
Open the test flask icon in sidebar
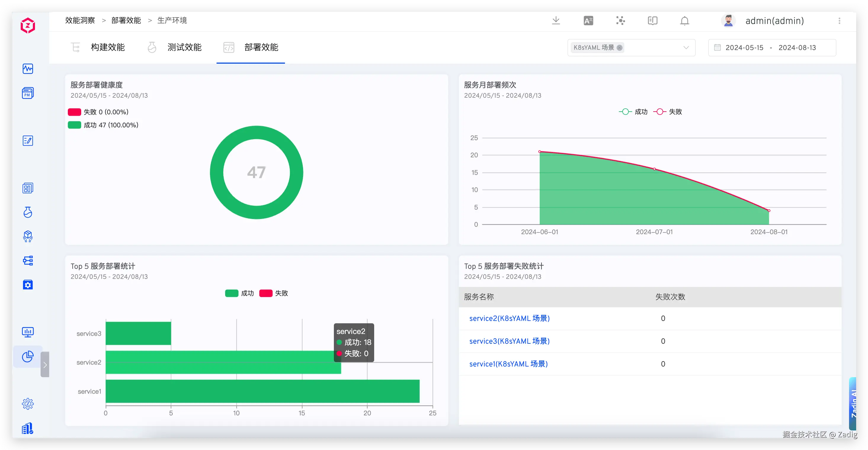coord(28,212)
